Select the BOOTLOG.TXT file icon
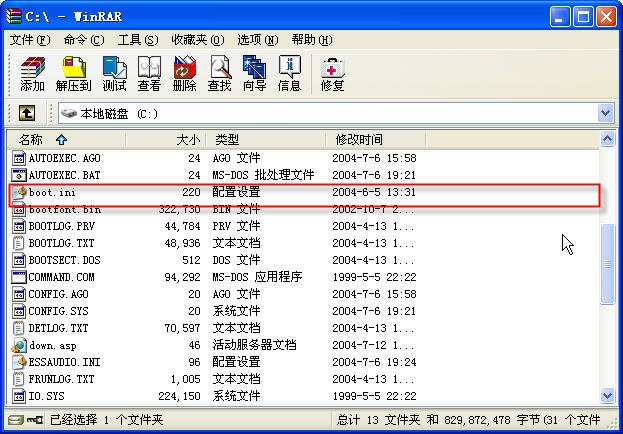The image size is (623, 434). click(19, 243)
